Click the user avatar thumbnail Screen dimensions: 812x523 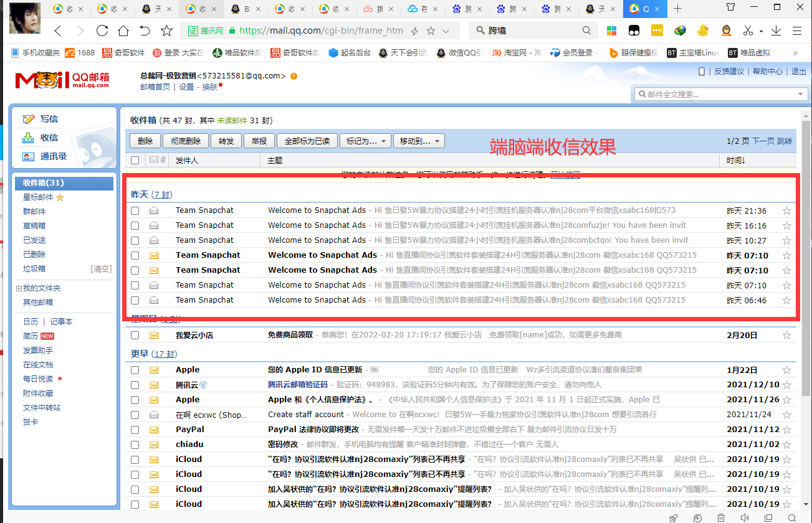click(25, 19)
